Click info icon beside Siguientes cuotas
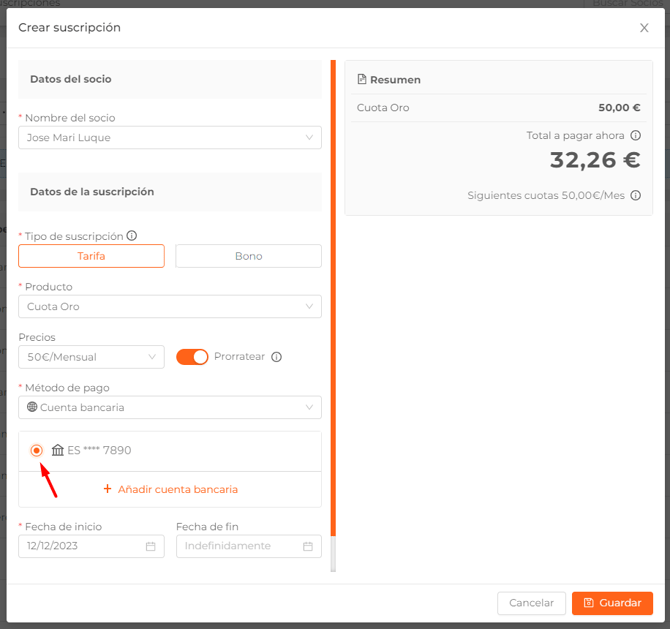 pos(636,195)
